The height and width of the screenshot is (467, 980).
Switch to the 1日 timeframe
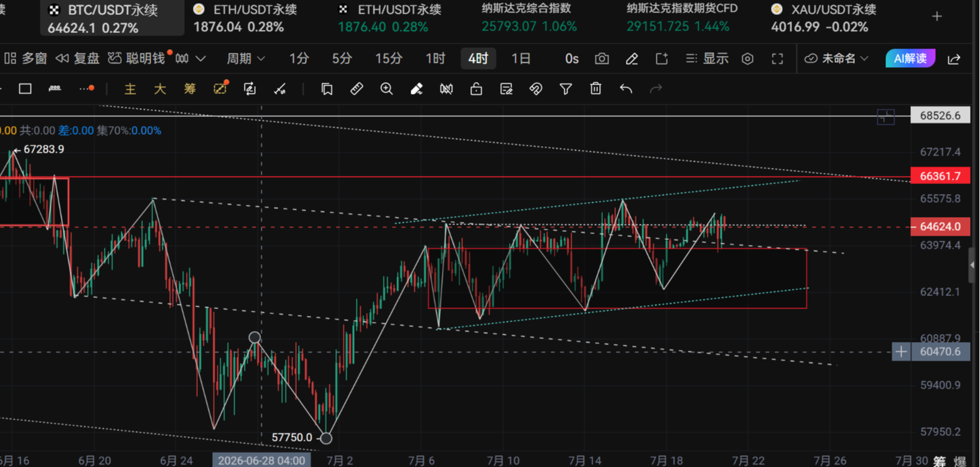click(x=521, y=58)
